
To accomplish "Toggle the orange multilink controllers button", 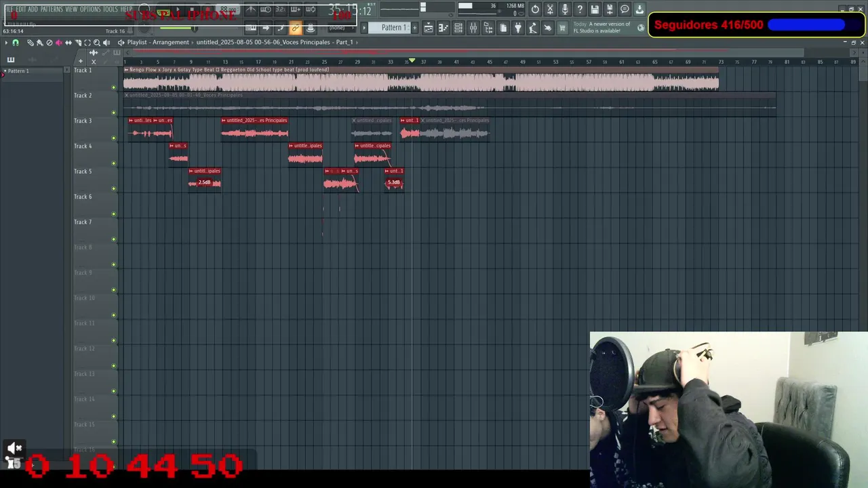I will click(295, 28).
